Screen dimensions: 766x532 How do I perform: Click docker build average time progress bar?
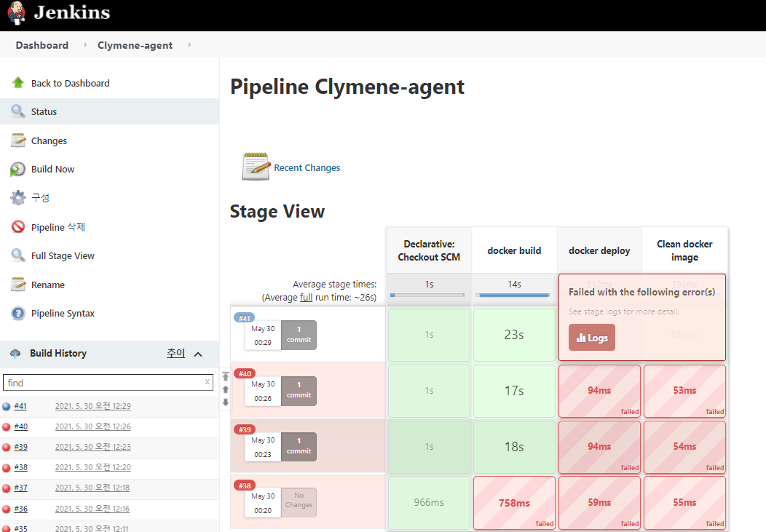514,295
